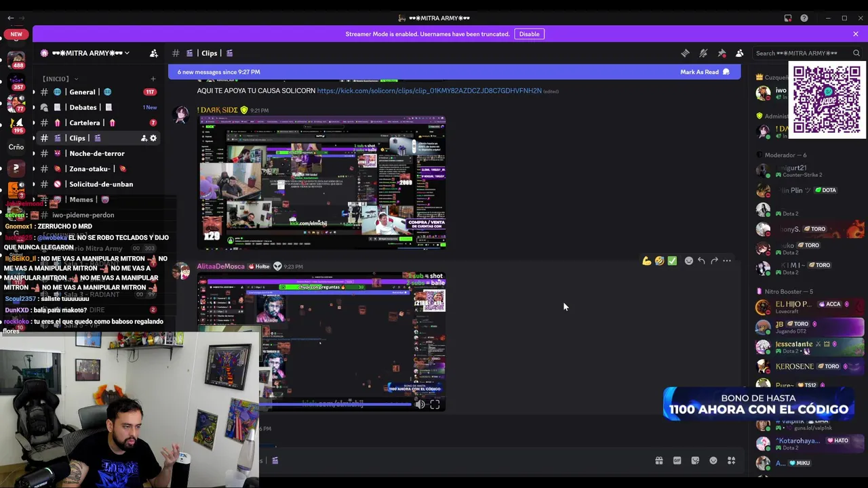Mute the video clip volume
868x488 pixels.
point(420,405)
